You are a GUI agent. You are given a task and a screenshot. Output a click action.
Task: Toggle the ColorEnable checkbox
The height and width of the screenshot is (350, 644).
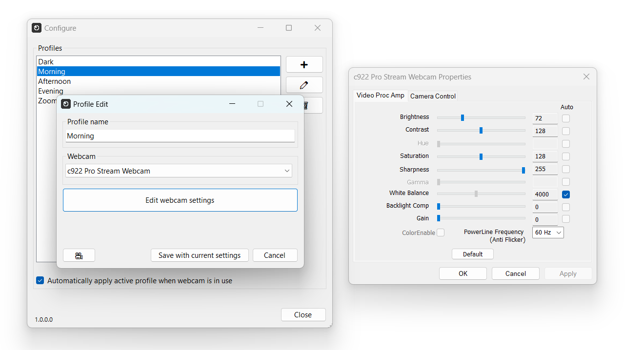pyautogui.click(x=441, y=233)
